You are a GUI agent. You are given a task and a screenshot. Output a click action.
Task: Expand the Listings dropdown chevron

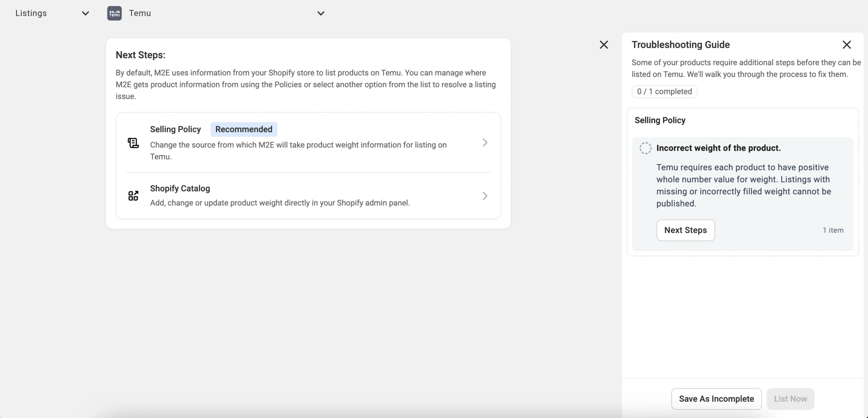[85, 13]
